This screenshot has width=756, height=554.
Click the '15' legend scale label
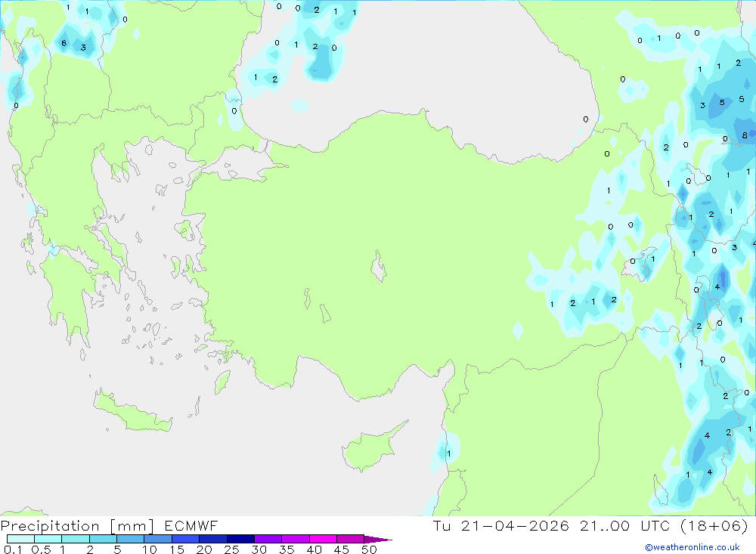click(x=177, y=549)
